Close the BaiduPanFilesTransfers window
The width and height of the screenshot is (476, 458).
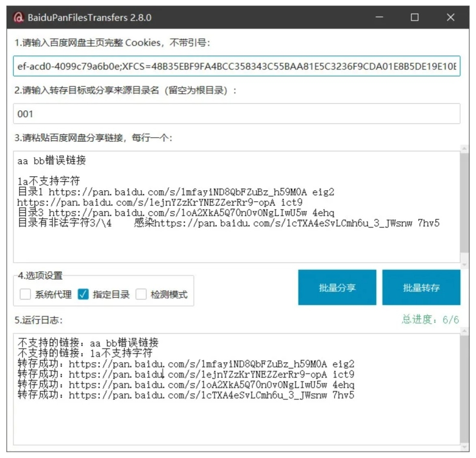pos(450,18)
